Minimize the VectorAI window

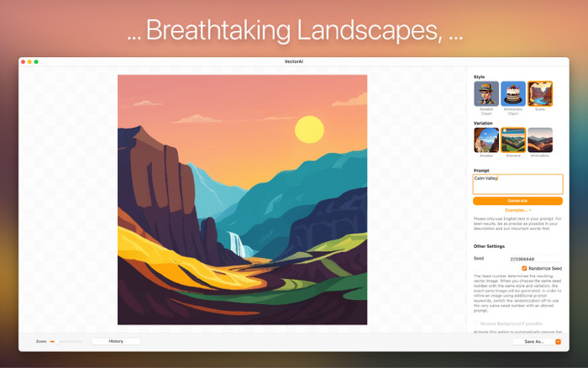coord(29,62)
